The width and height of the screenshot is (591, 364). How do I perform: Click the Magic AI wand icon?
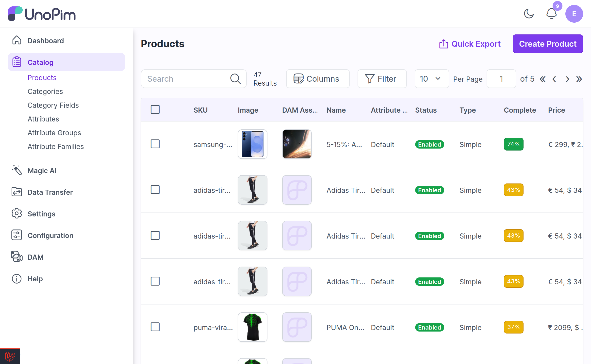17,170
